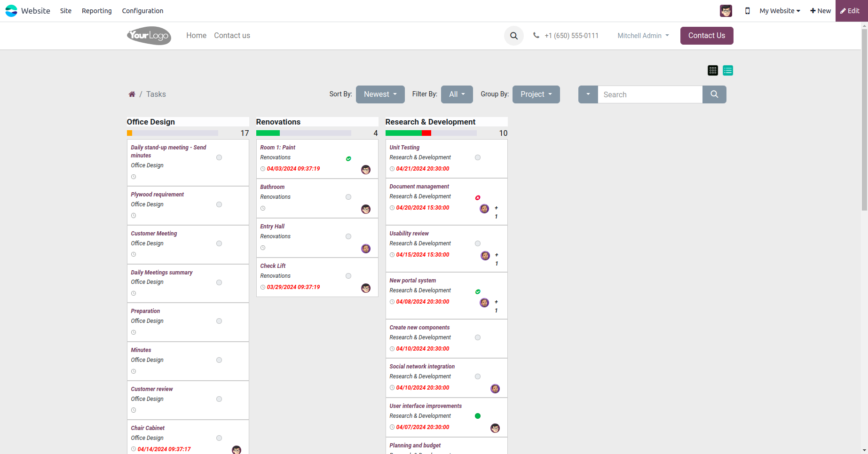Expand the Mitchell Admin user menu
Image resolution: width=868 pixels, height=454 pixels.
pos(643,36)
